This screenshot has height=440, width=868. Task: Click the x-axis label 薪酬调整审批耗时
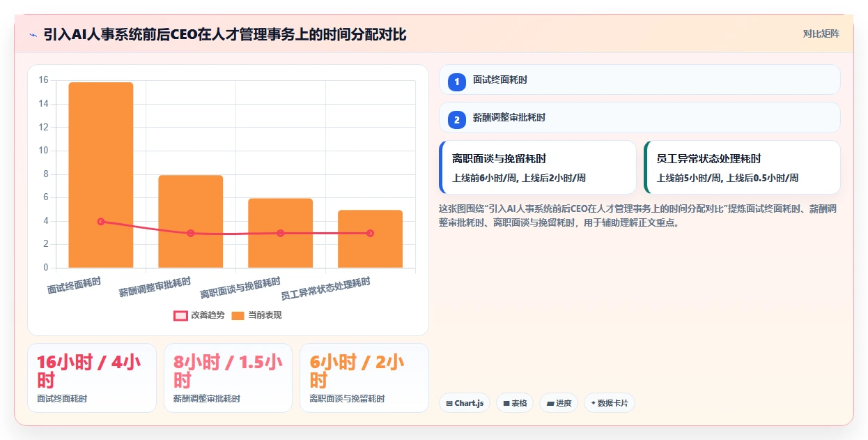(155, 287)
